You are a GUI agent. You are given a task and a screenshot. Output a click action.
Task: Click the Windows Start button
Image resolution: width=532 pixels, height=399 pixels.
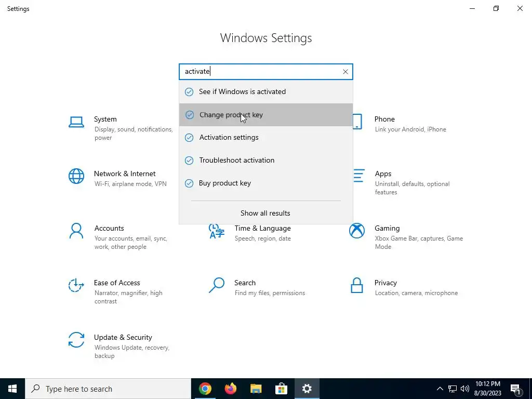(x=12, y=389)
